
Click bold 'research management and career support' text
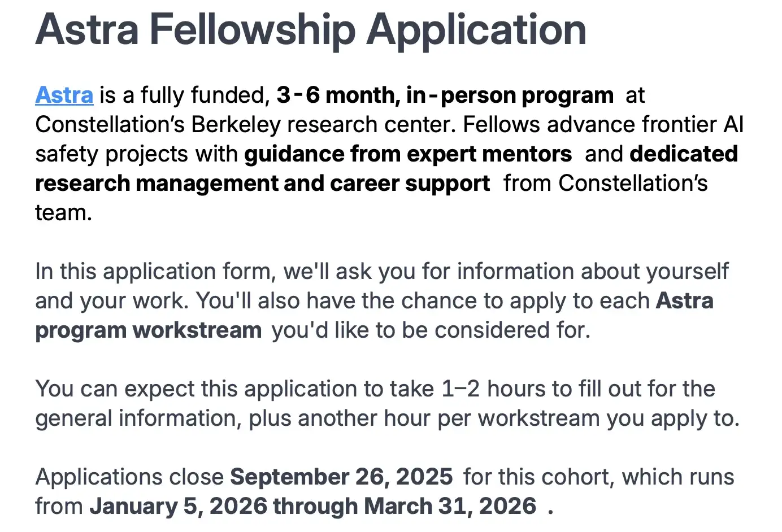tap(262, 183)
